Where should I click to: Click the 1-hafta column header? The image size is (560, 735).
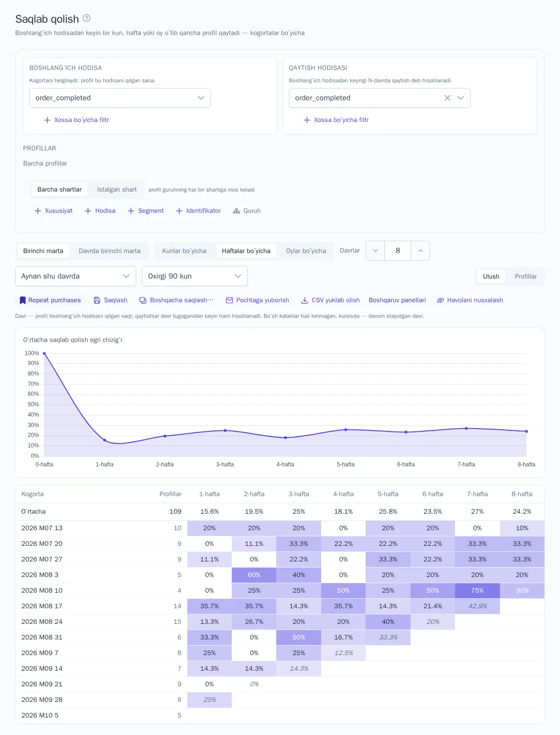210,494
